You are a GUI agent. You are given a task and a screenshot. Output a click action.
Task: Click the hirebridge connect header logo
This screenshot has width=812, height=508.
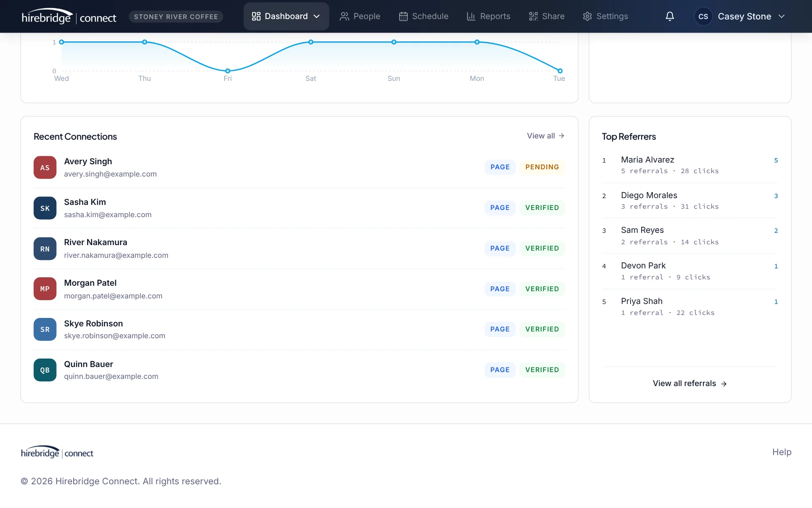click(x=69, y=17)
